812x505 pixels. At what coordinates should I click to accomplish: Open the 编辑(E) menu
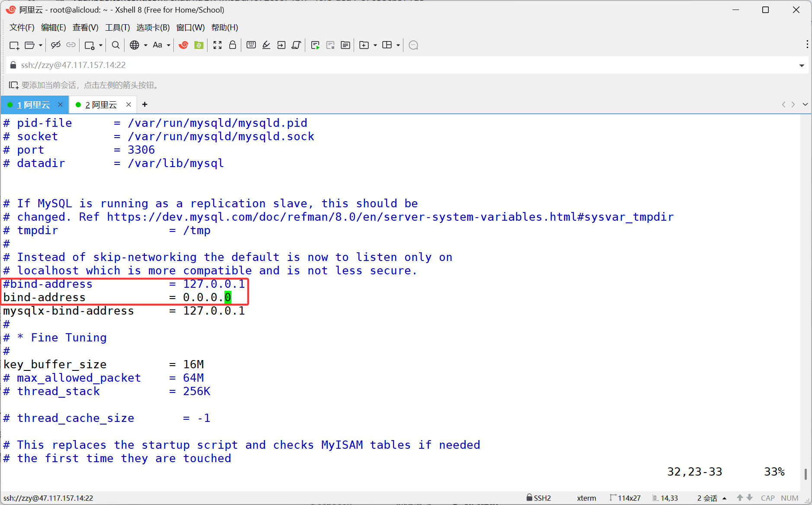[53, 27]
